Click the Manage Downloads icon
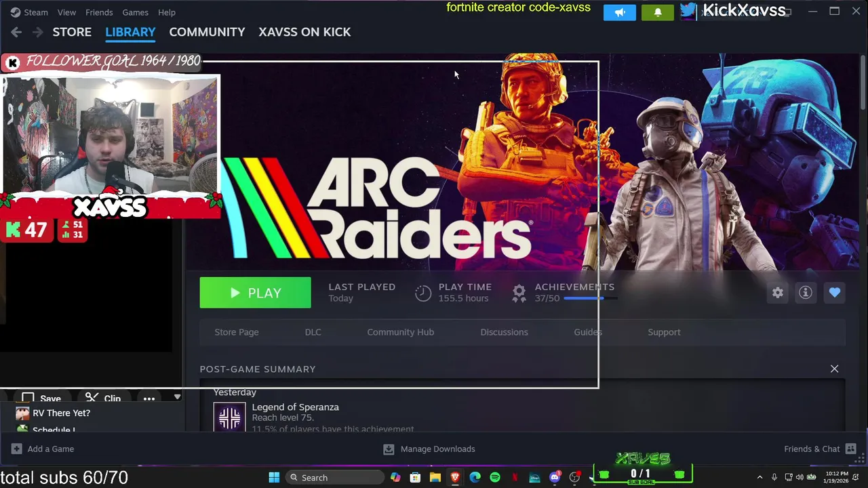 (389, 449)
